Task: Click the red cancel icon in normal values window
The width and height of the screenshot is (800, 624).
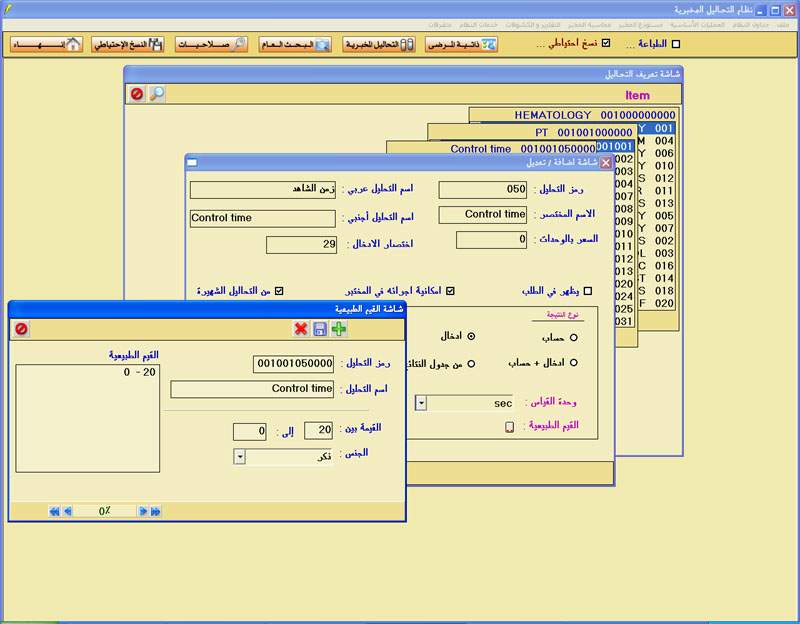Action: tap(21, 329)
